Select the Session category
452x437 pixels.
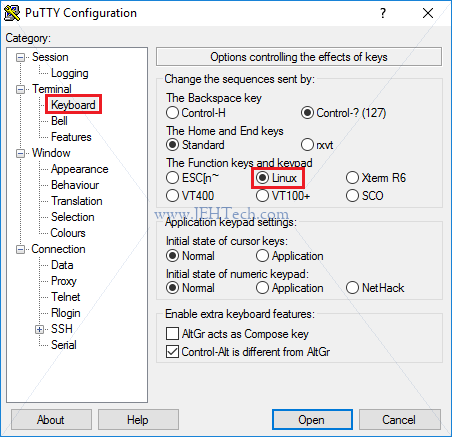point(50,57)
